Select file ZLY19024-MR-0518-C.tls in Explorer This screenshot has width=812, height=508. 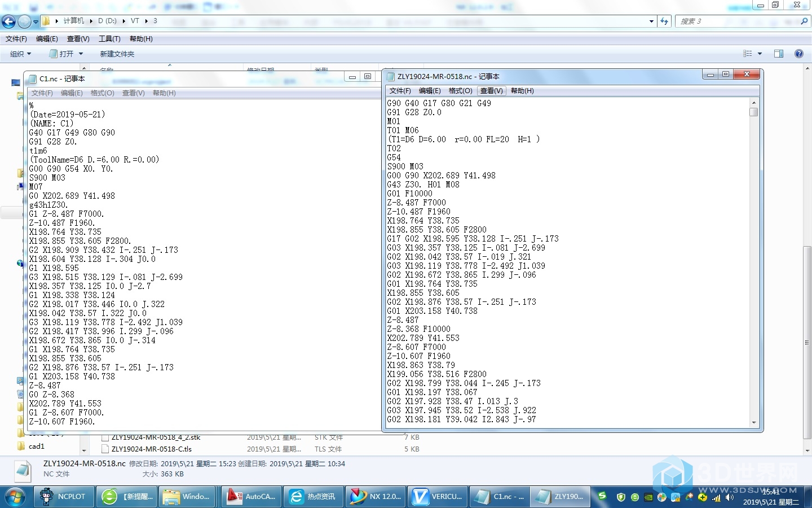coord(151,449)
